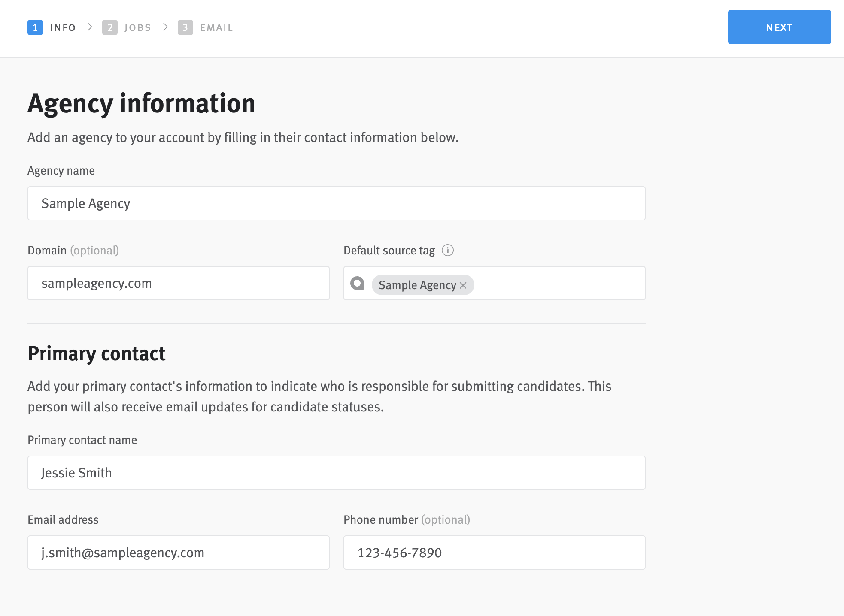This screenshot has width=844, height=616.
Task: Switch to the EMAIL step
Action: click(216, 27)
